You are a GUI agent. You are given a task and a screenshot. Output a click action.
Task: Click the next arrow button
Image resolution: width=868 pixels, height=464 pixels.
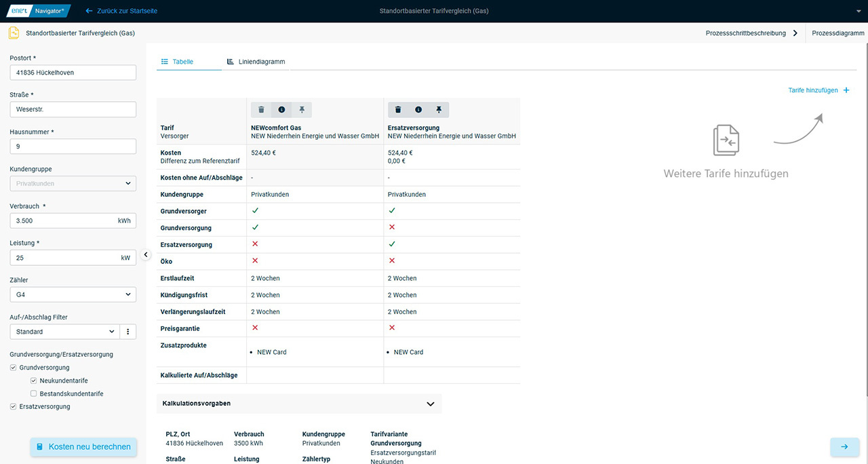tap(844, 447)
